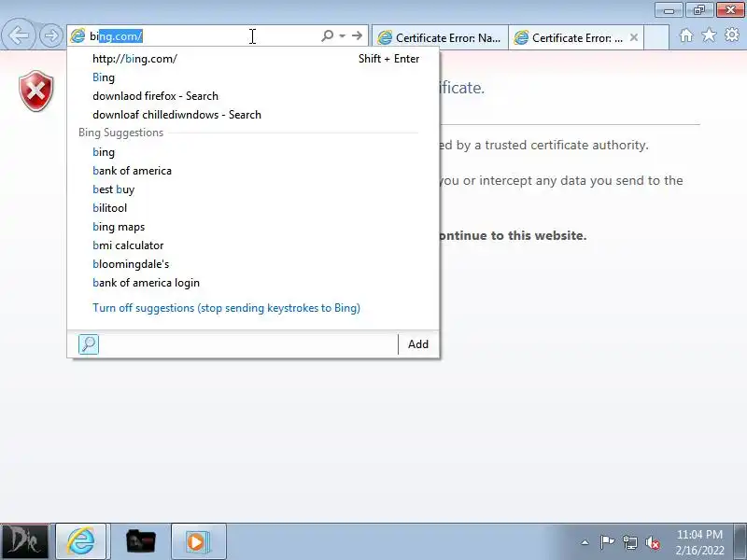Click the search provider magnifier icon
Image resolution: width=747 pixels, height=560 pixels.
[89, 343]
